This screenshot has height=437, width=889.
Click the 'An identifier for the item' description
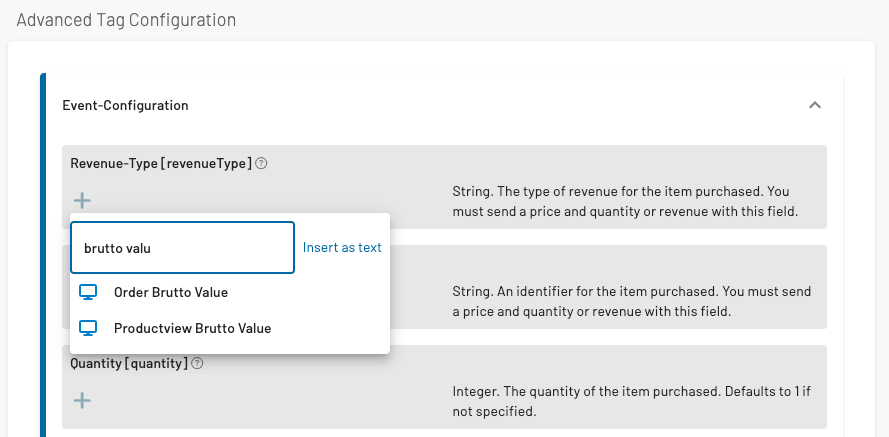pyautogui.click(x=631, y=302)
